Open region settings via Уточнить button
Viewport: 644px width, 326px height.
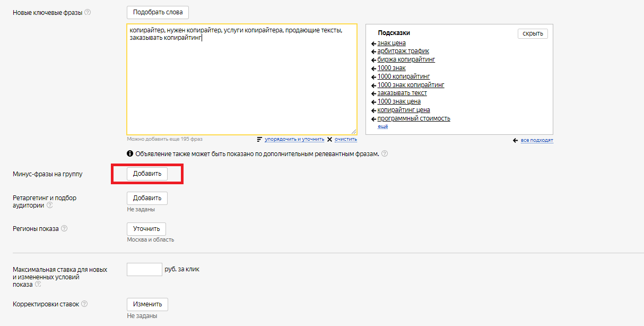coord(146,229)
